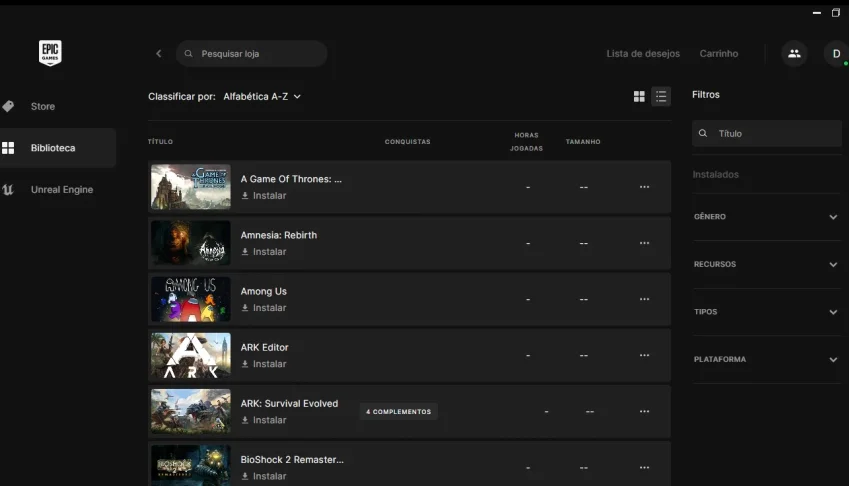Screen dimensions: 849x486
Task: Open the Carrinho link
Action: point(719,54)
